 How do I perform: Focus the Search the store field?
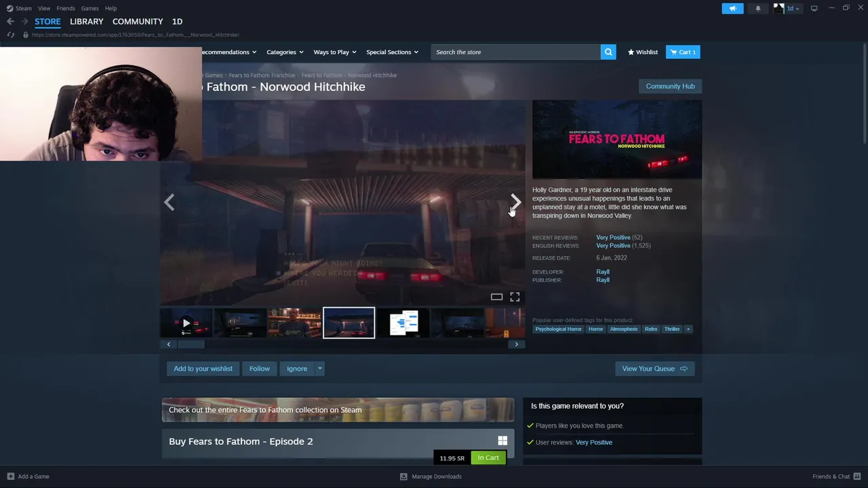[x=515, y=52]
